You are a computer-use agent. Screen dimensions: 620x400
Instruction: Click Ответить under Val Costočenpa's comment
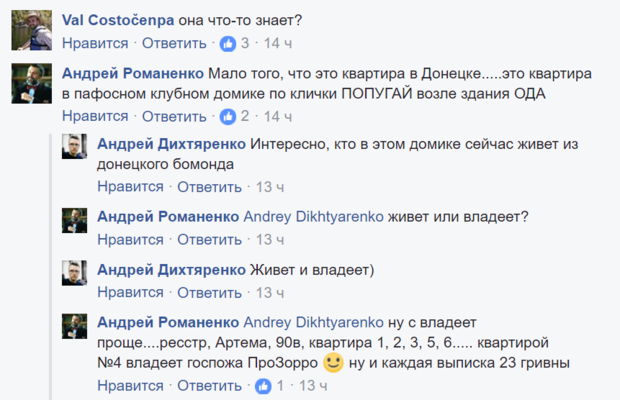[174, 44]
